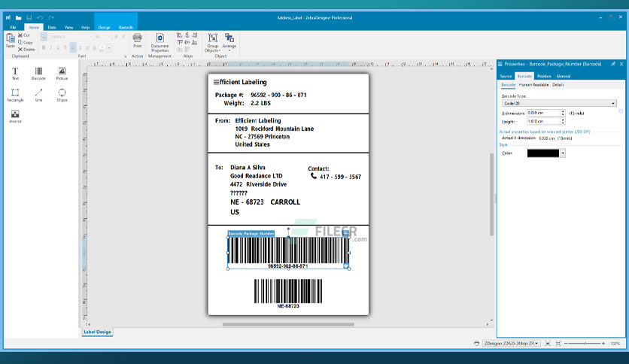This screenshot has height=364, width=629.
Task: Click the align right icon in the Align group
Action: click(195, 35)
